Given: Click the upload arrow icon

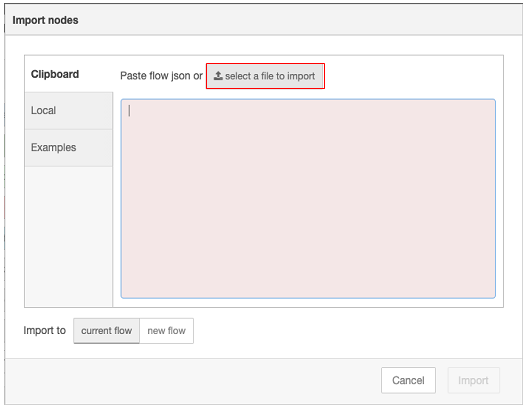Looking at the screenshot, I should [218, 76].
